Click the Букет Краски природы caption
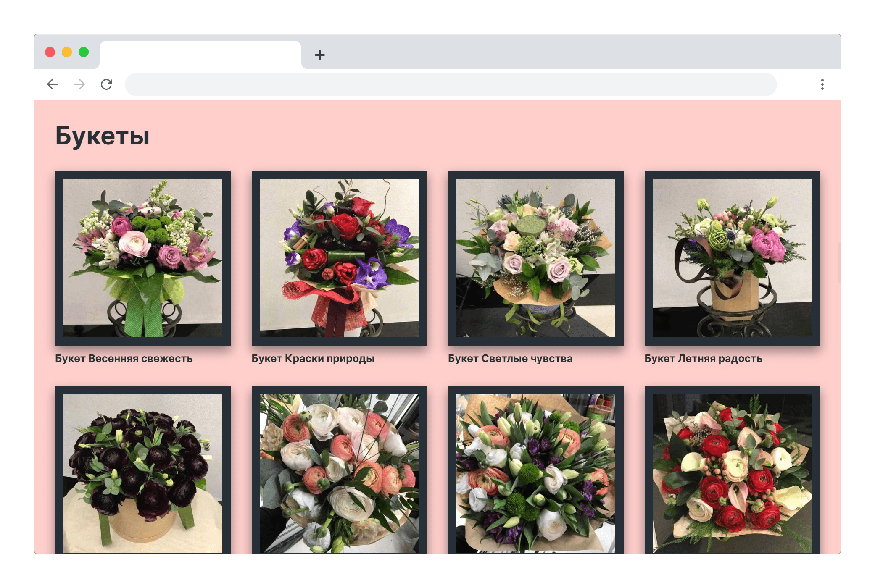 tap(313, 359)
